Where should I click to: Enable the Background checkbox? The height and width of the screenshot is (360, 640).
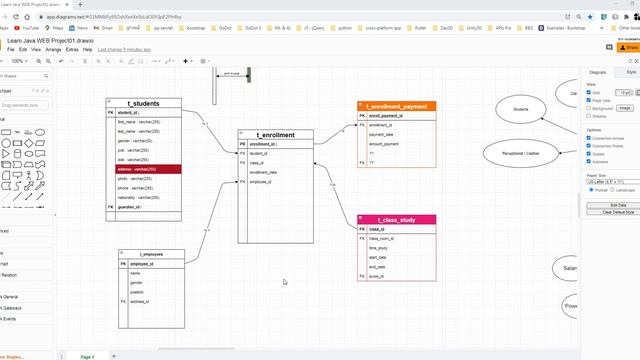point(589,108)
